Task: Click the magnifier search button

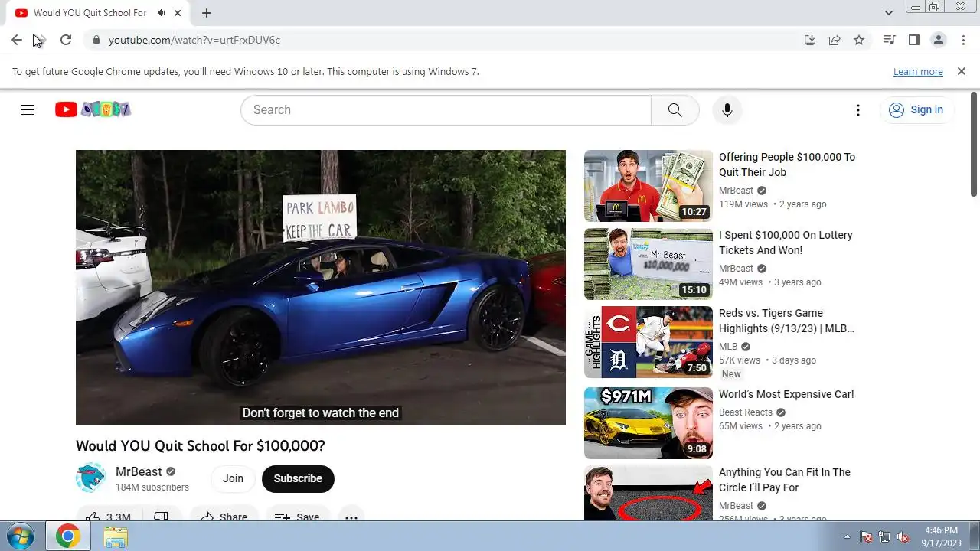Action: 675,110
